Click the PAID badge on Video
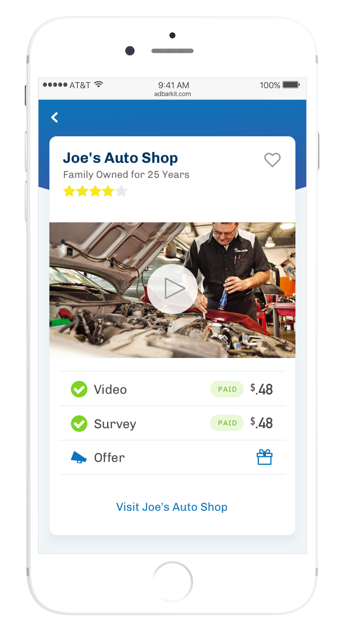The image size is (343, 644). coord(227,389)
